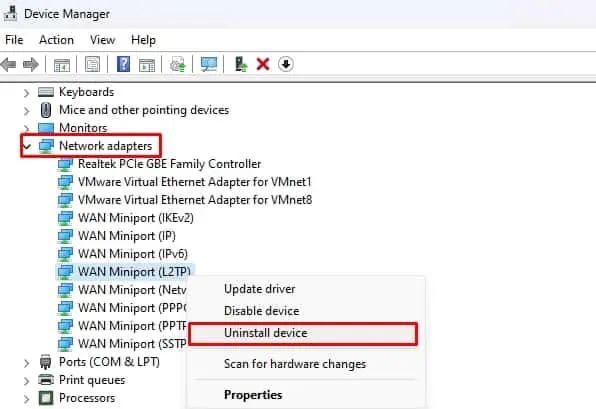Click the Ports (COM & LPT) plug icon
This screenshot has width=596, height=409.
(46, 362)
